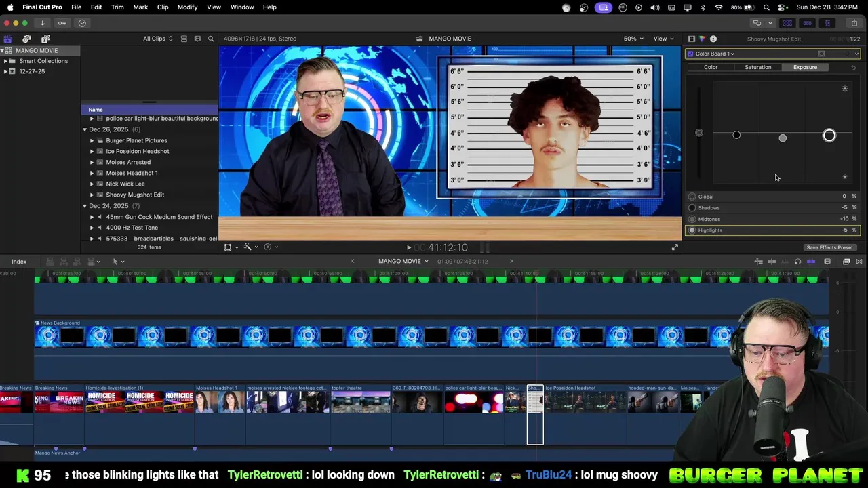Go forward in timeline history

point(511,262)
